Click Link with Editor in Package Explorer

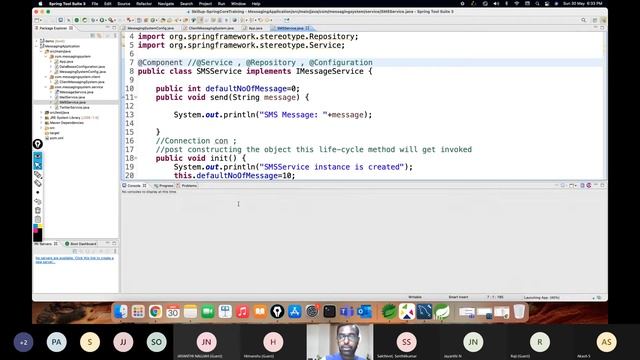(99, 36)
